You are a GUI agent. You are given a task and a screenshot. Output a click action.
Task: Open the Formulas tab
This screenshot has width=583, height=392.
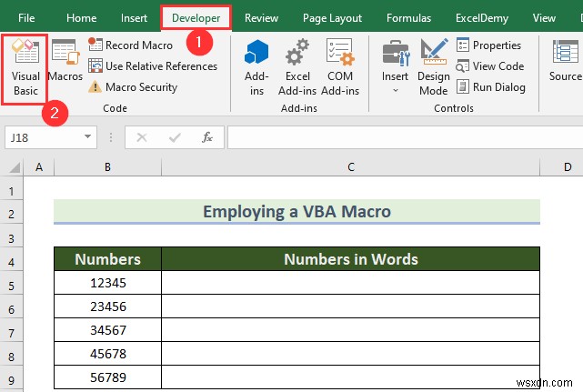408,18
